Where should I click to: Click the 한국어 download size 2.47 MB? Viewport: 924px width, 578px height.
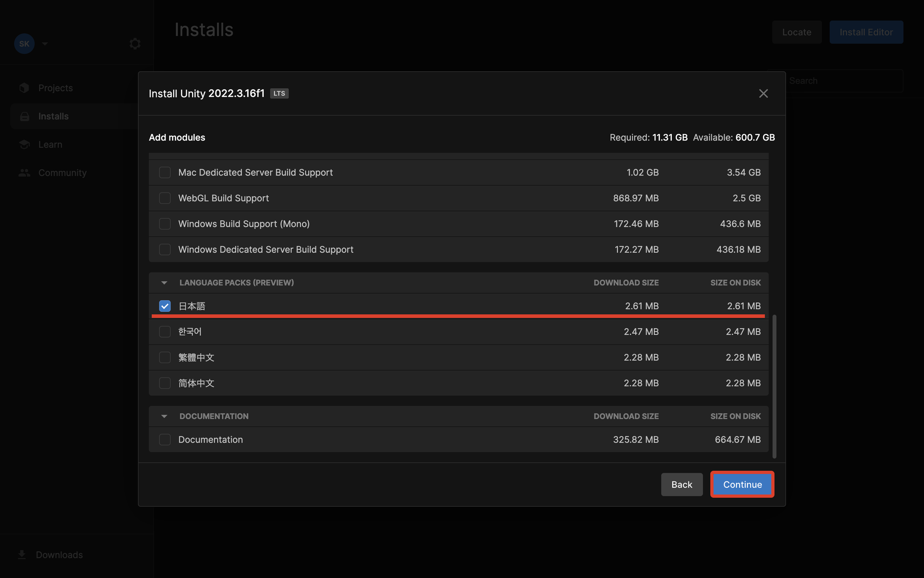[641, 332]
